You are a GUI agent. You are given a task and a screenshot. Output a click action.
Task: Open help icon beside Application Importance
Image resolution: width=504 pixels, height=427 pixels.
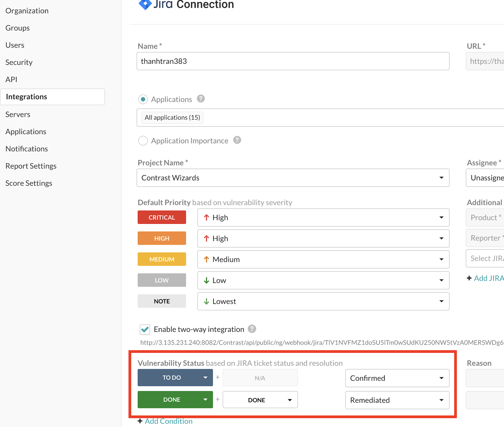pos(237,140)
